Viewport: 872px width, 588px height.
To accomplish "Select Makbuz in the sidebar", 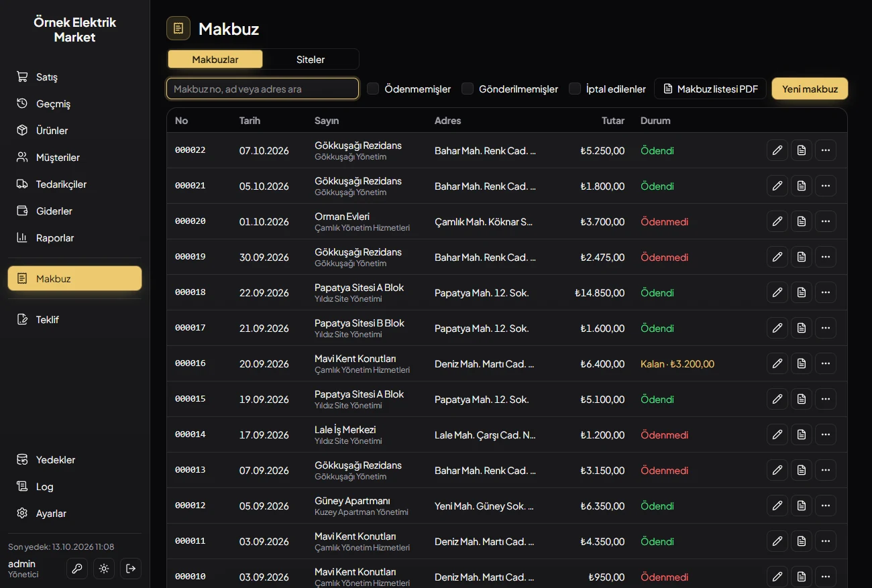I will pyautogui.click(x=74, y=278).
